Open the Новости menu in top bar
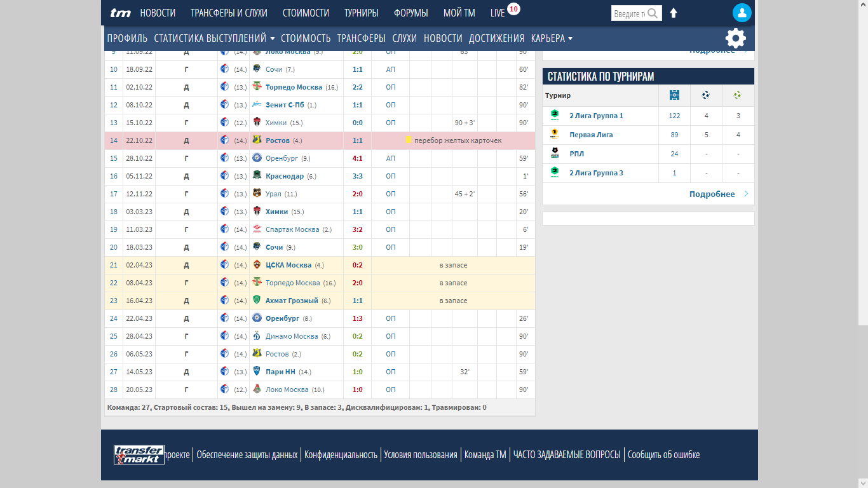 pyautogui.click(x=158, y=13)
